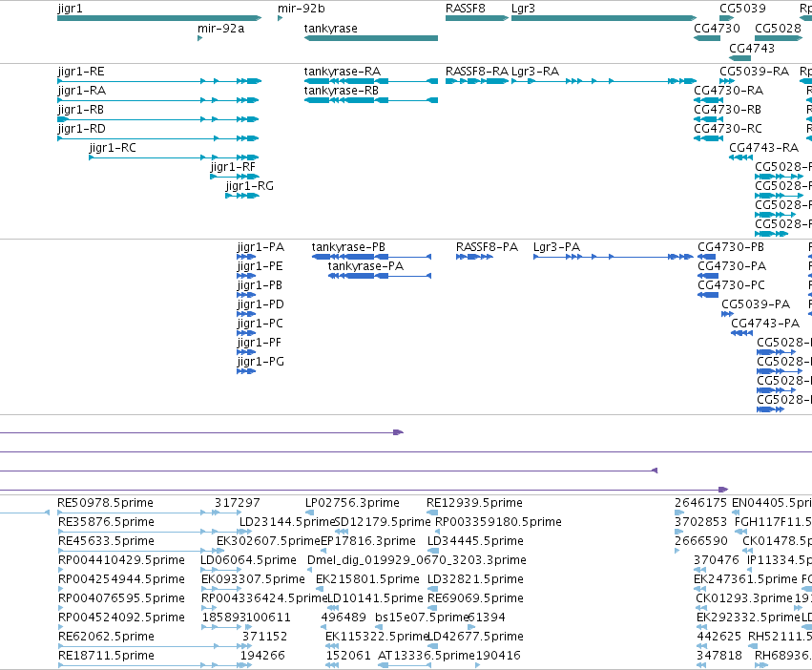
Task: Select the 371152 feature label
Action: point(264,637)
